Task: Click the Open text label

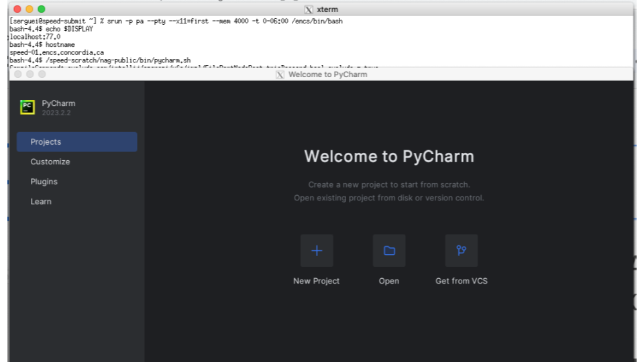Action: [389, 281]
